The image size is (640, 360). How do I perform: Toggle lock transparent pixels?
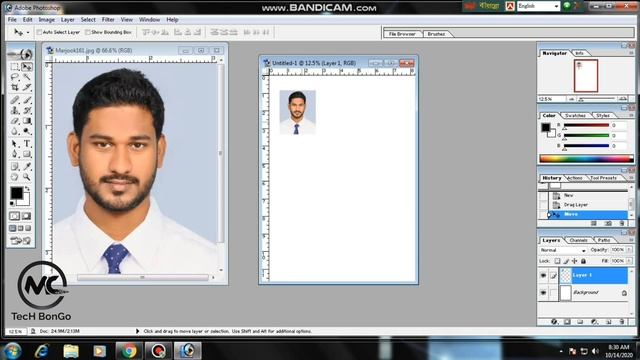(558, 261)
